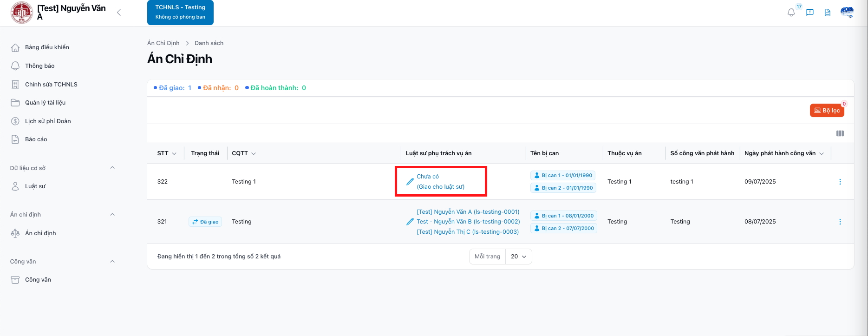Screen dimensions: 868x336
Task: Click the chat feedback icon in header
Action: click(810, 13)
